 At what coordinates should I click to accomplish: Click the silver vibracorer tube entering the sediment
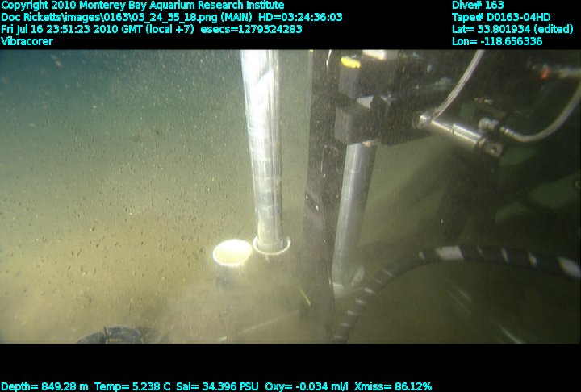[265, 151]
